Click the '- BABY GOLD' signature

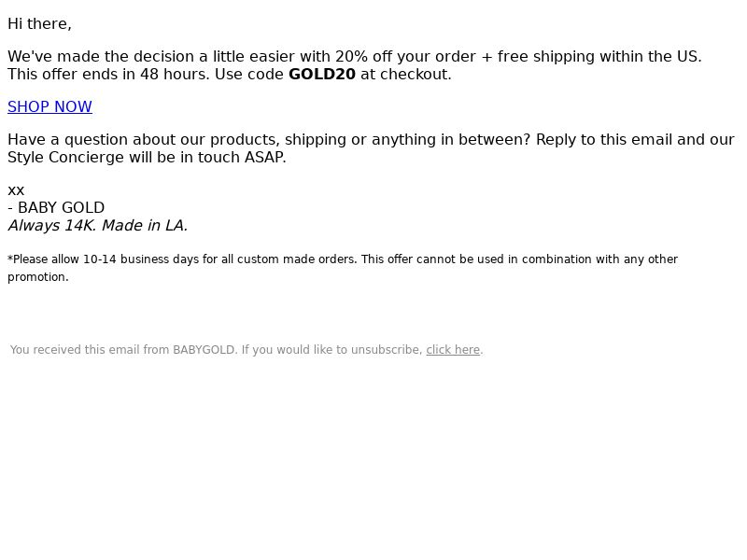pyautogui.click(x=56, y=207)
